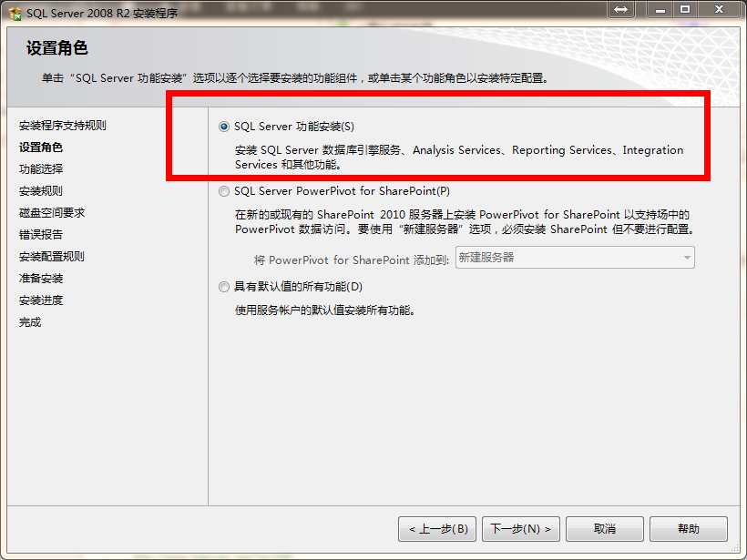Close the SQL Server 2008 R2 installer
The image size is (747, 560).
click(719, 9)
